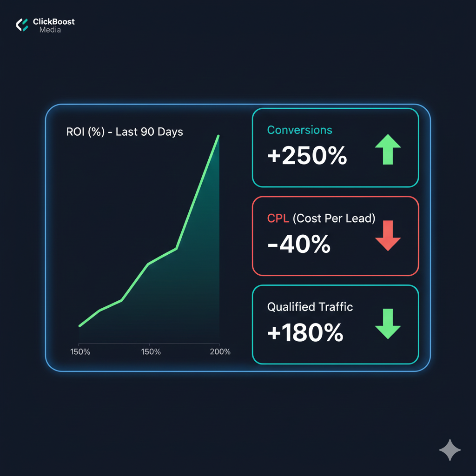Click the red down arrow beside CPL
Viewport: 476px width, 476px height.
pos(387,236)
